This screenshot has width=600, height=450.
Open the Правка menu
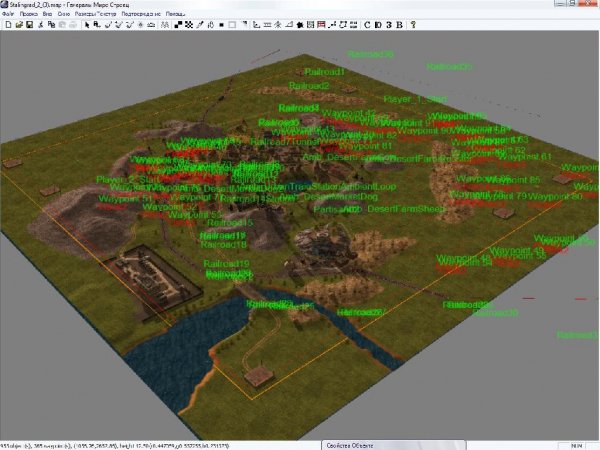(x=29, y=14)
